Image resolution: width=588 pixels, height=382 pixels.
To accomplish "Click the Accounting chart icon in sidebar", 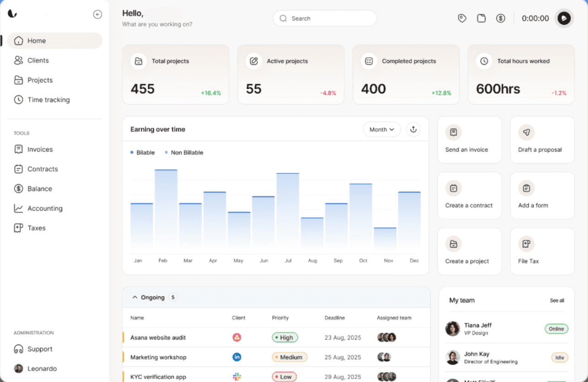I will pyautogui.click(x=18, y=208).
